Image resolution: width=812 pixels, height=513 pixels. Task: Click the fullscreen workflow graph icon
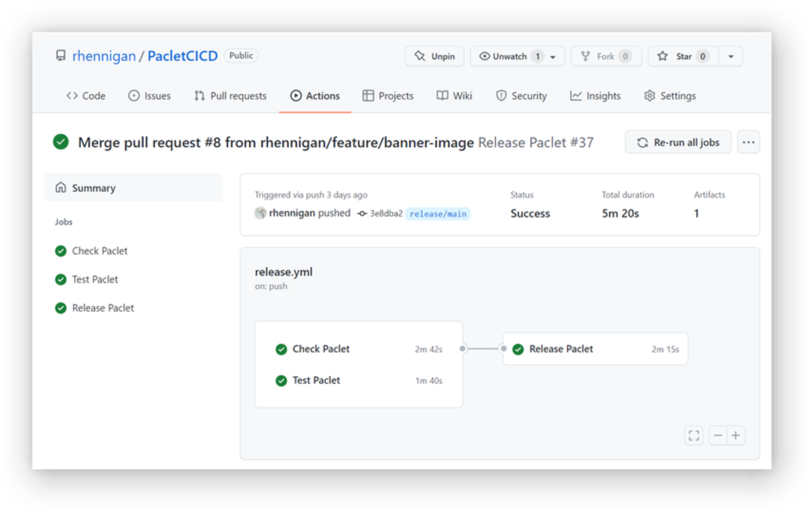point(694,435)
